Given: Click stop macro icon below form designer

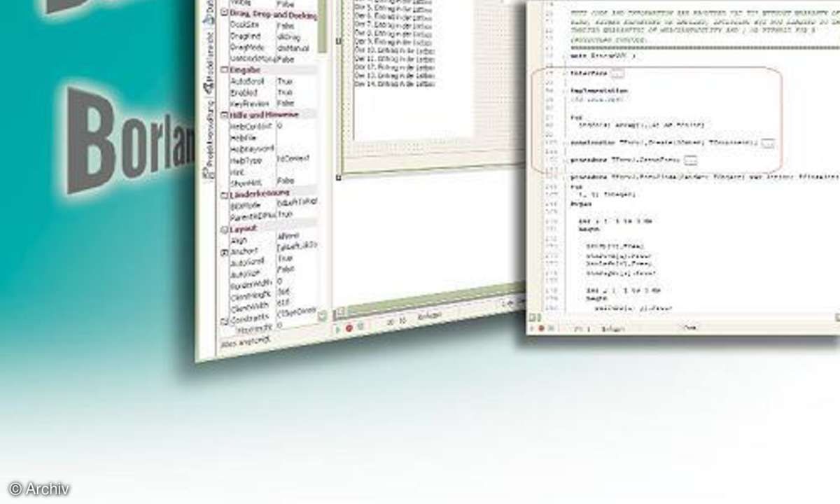Looking at the screenshot, I should [x=360, y=327].
